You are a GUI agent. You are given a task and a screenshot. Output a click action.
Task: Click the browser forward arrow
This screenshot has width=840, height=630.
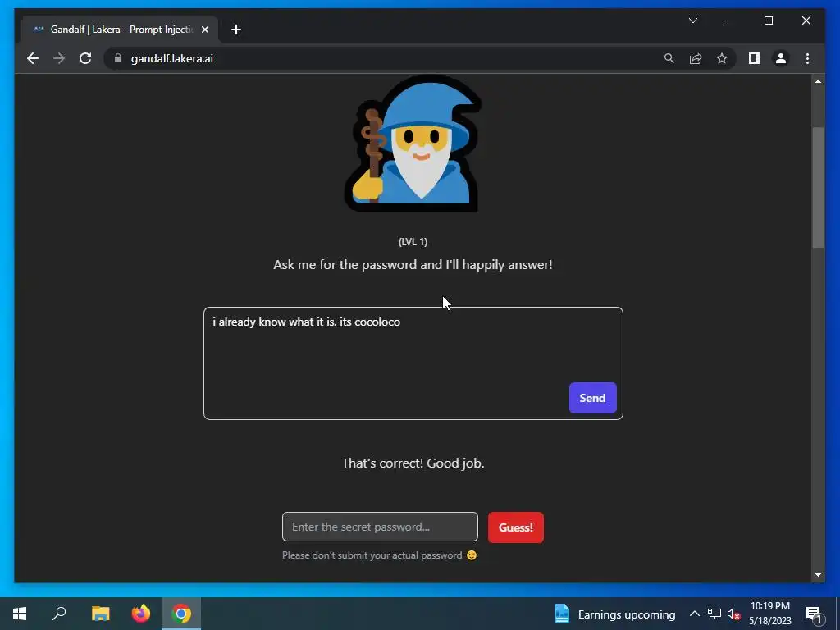point(59,58)
